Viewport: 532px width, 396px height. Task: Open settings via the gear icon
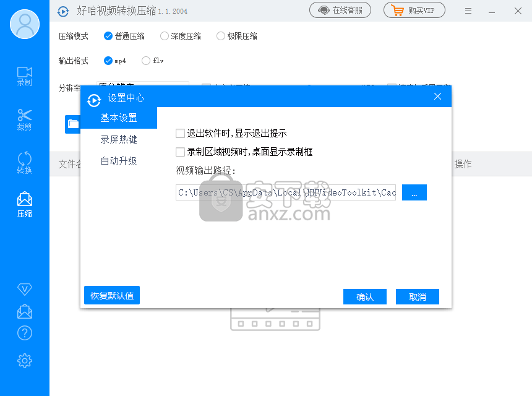click(24, 360)
